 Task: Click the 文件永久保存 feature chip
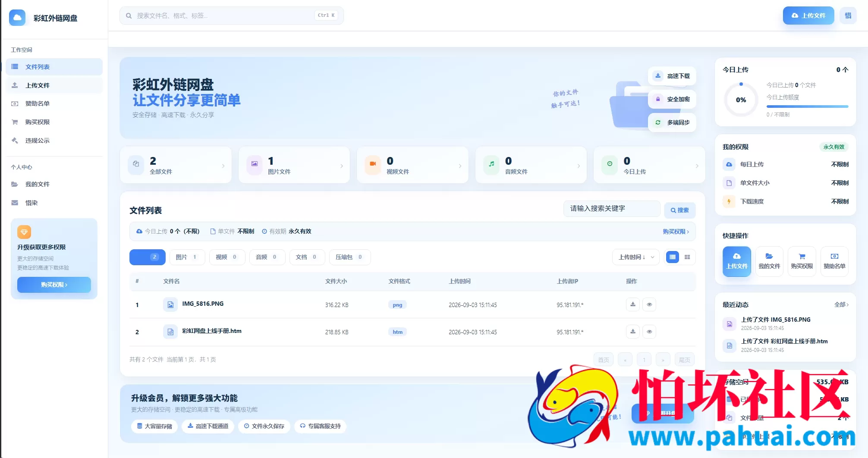pyautogui.click(x=264, y=426)
